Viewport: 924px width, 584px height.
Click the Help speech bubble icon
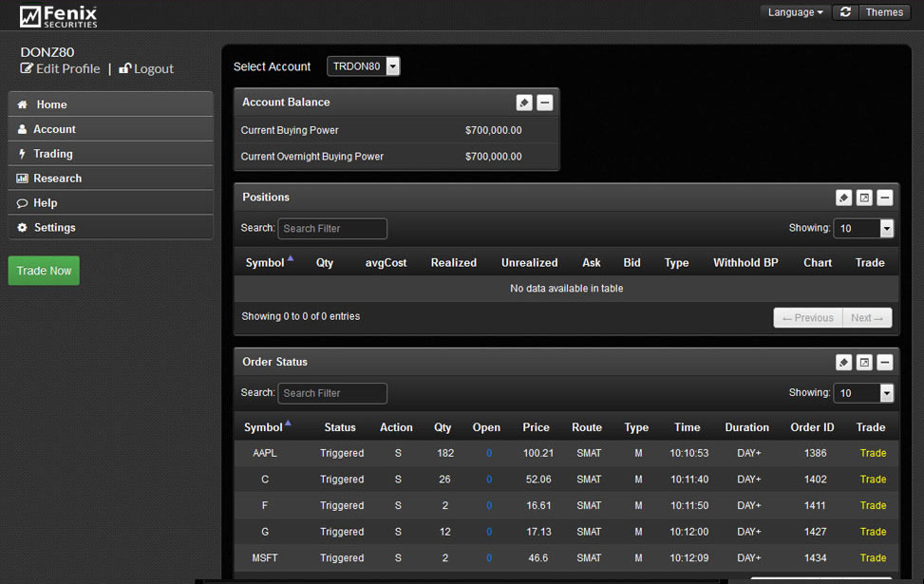(x=23, y=203)
